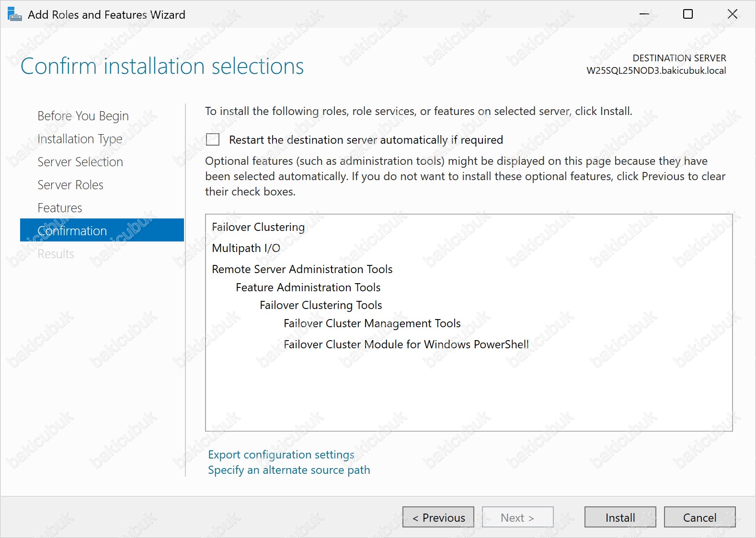Go to the Before You Begin step
The width and height of the screenshot is (756, 538).
pos(83,116)
